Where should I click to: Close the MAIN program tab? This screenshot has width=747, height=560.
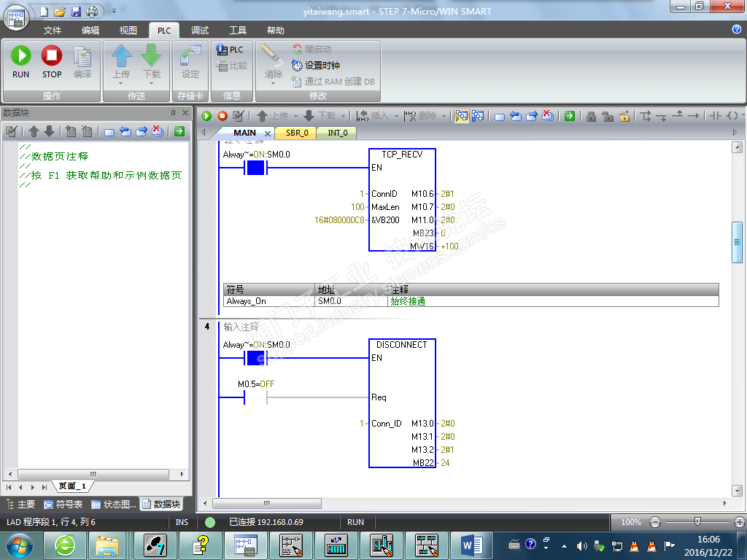tap(268, 133)
